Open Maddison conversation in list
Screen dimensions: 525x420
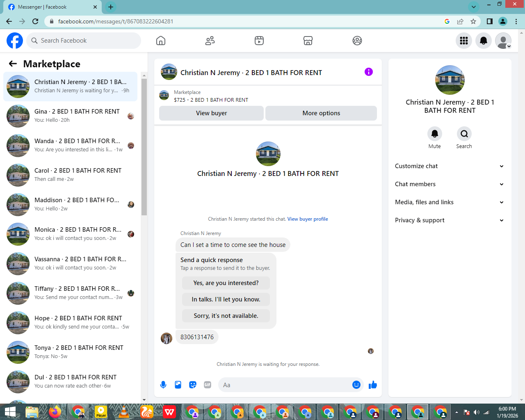click(71, 205)
